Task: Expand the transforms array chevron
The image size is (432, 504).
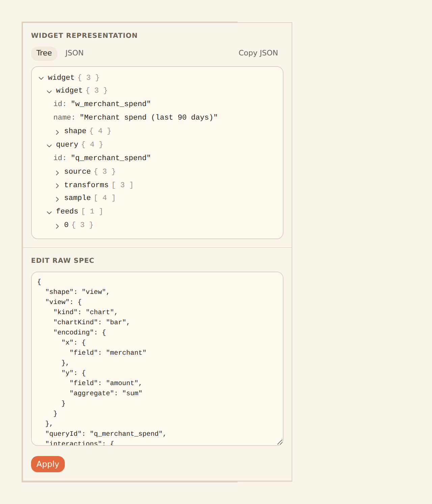Action: [57, 185]
